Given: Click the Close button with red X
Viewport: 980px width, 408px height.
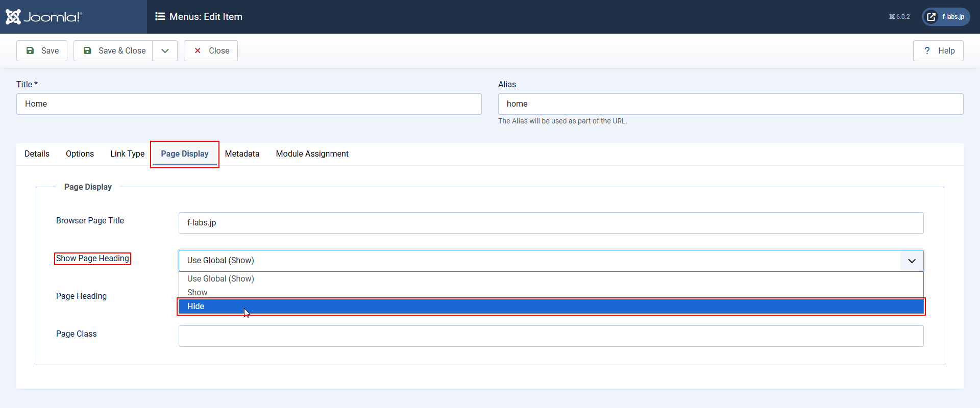Looking at the screenshot, I should 211,51.
